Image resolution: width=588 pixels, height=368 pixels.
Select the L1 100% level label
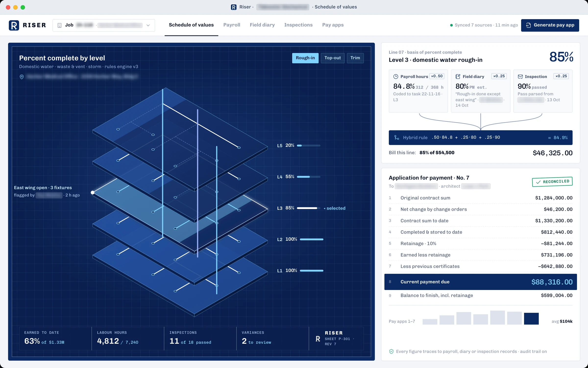[x=287, y=270]
